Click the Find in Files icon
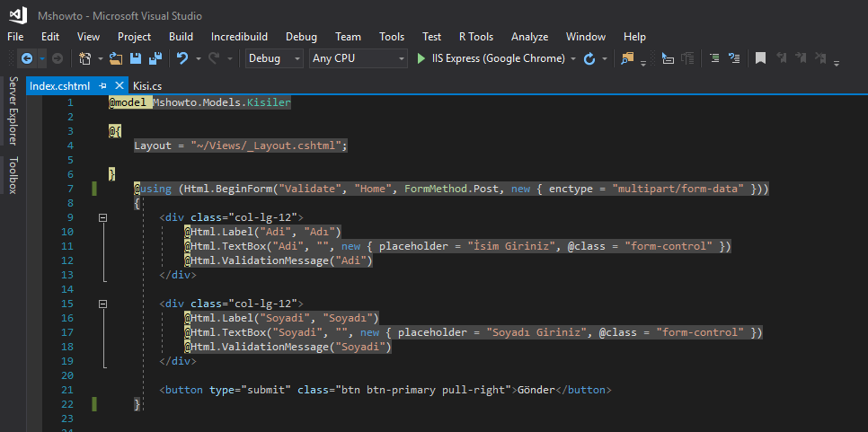 coord(627,58)
